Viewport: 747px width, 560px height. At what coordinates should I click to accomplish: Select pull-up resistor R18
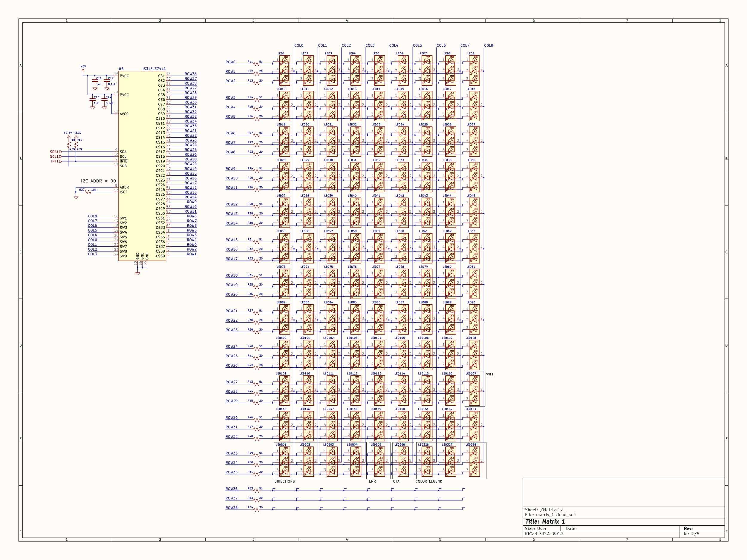click(x=69, y=144)
